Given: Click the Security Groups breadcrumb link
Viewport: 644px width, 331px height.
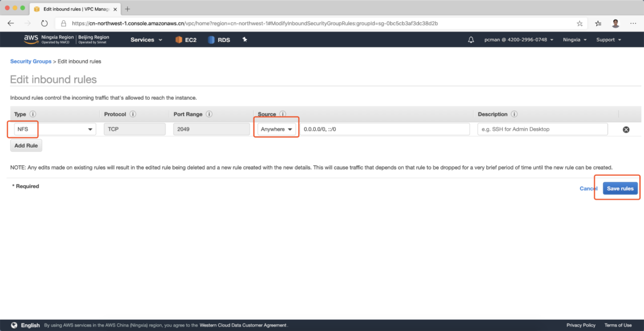Looking at the screenshot, I should [x=30, y=62].
